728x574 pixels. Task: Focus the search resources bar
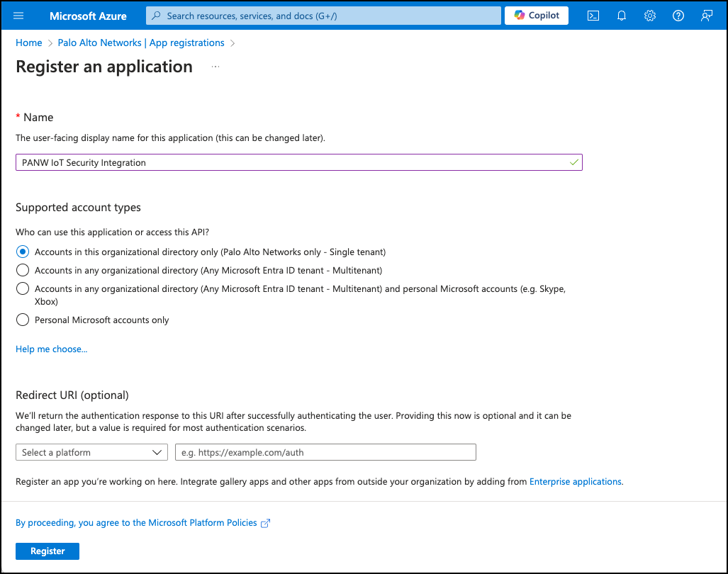pos(323,16)
